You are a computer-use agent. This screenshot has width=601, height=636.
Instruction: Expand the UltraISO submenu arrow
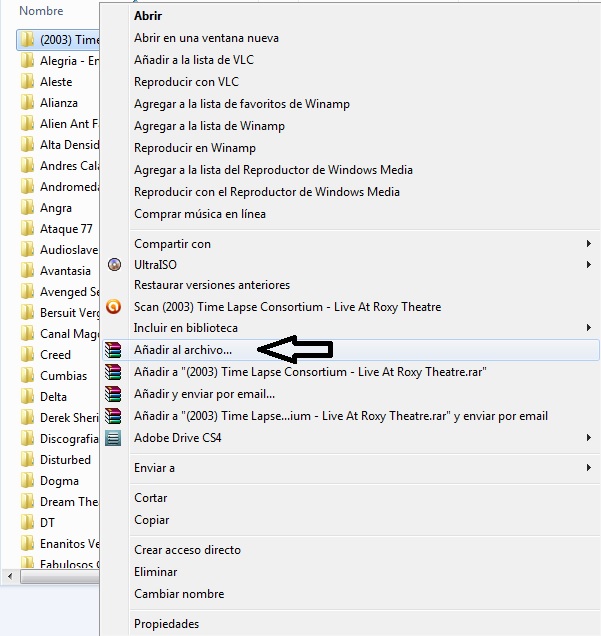588,265
